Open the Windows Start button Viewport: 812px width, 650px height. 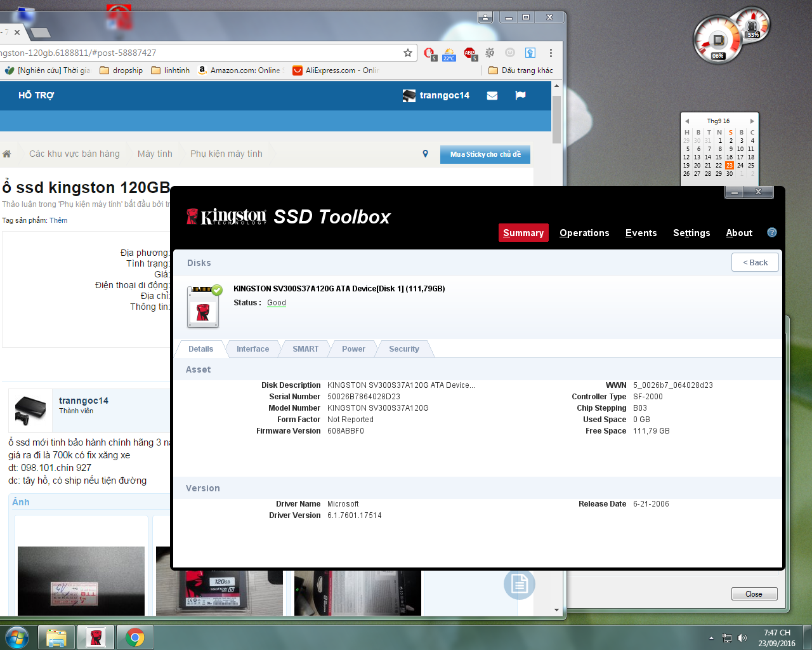pos(17,637)
